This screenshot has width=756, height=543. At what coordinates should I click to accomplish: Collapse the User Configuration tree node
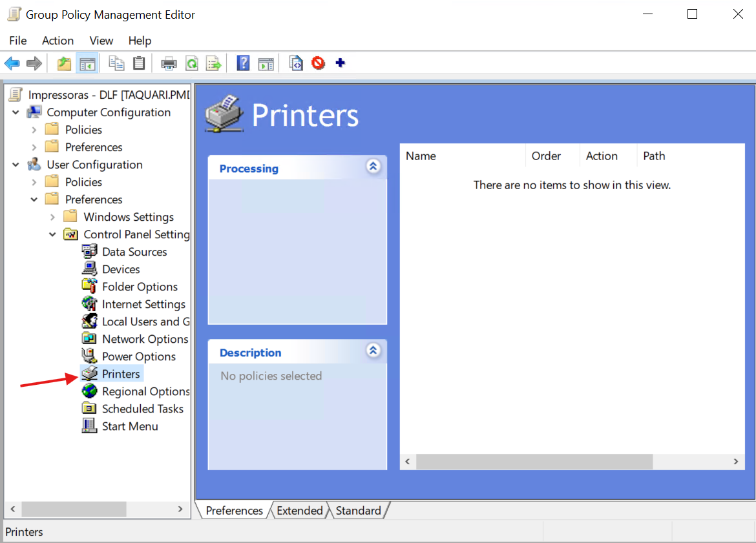(x=16, y=165)
